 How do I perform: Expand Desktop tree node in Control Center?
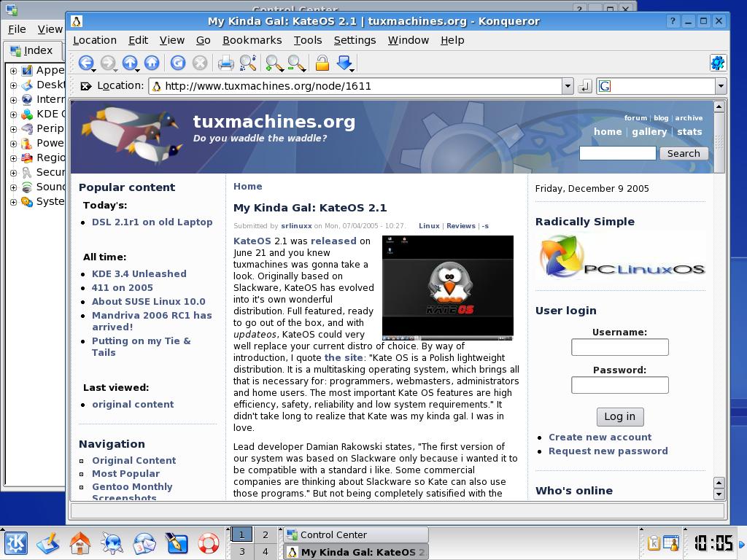click(x=13, y=85)
